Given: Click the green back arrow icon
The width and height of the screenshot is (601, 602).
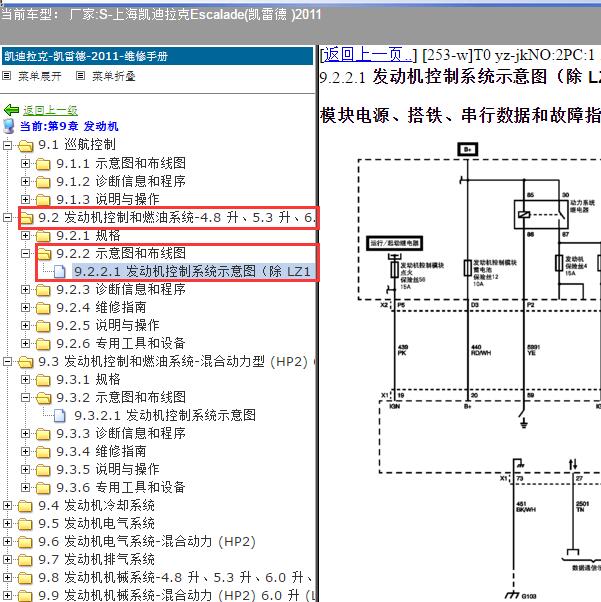Looking at the screenshot, I should (12, 110).
